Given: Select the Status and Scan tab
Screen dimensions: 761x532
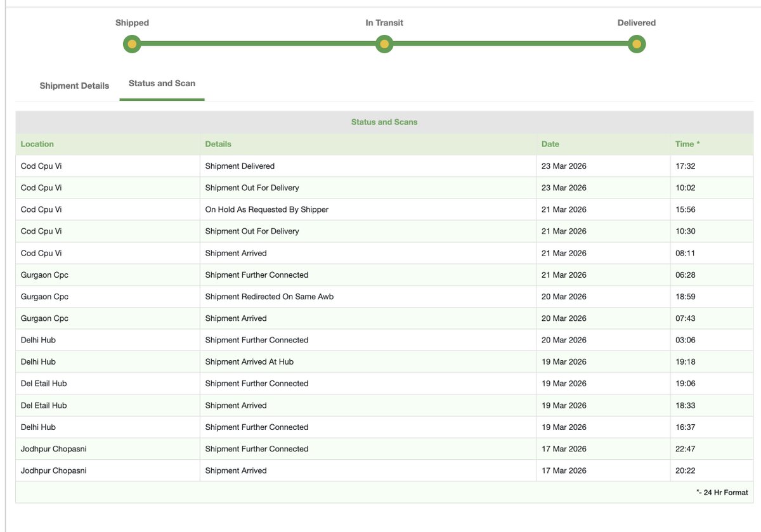Looking at the screenshot, I should pos(162,83).
